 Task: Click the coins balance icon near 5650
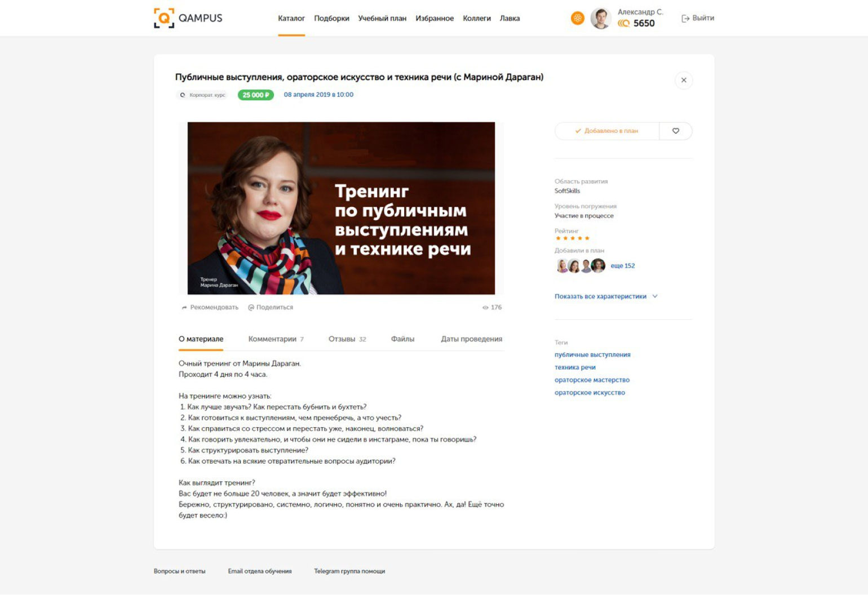[623, 24]
